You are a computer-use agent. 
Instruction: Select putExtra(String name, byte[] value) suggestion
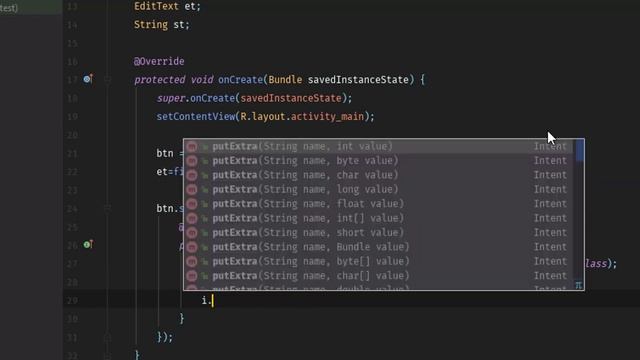click(x=378, y=261)
